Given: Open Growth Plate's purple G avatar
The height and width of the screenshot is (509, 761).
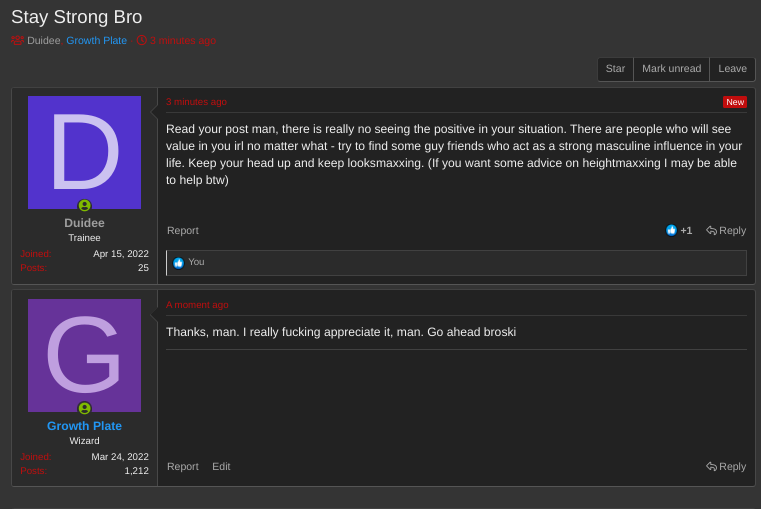Looking at the screenshot, I should coord(84,355).
